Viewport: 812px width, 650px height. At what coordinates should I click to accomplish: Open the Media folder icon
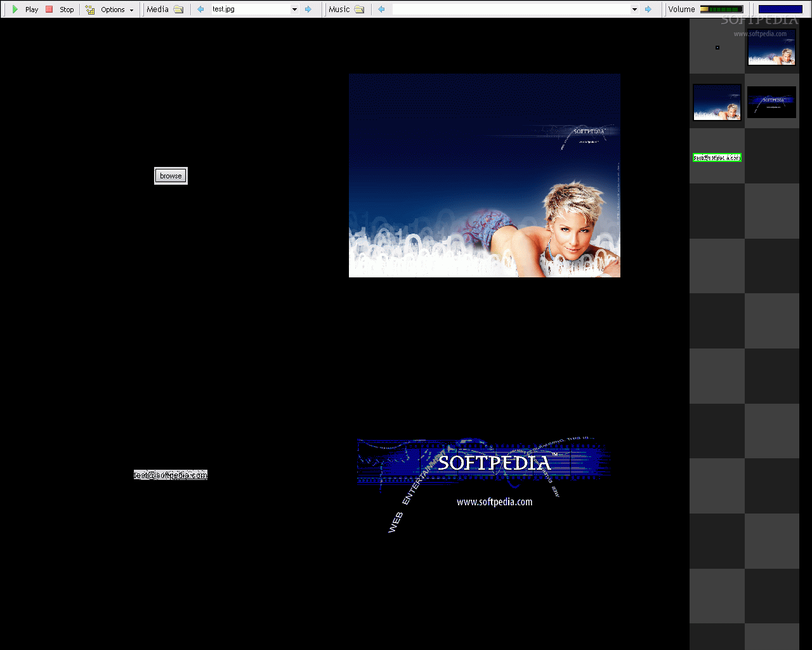click(178, 10)
